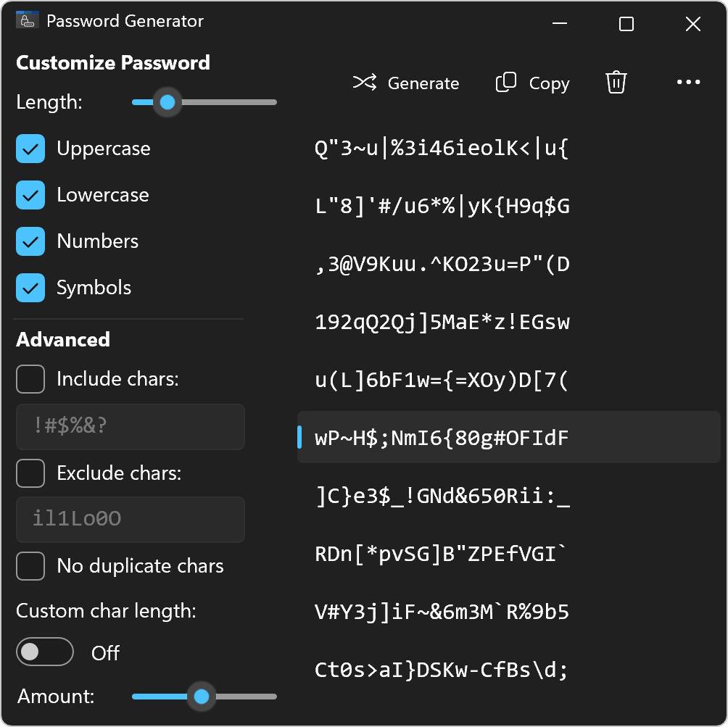The width and height of the screenshot is (728, 727).
Task: Click the Exclude chars text field
Action: coord(131,520)
